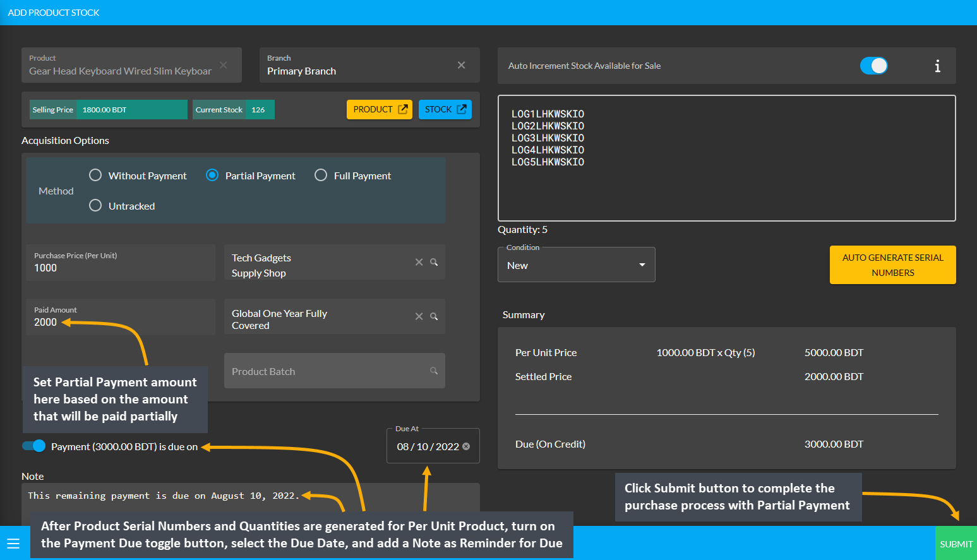Open the Condition dropdown
The width and height of the screenshot is (977, 560).
[x=577, y=265]
